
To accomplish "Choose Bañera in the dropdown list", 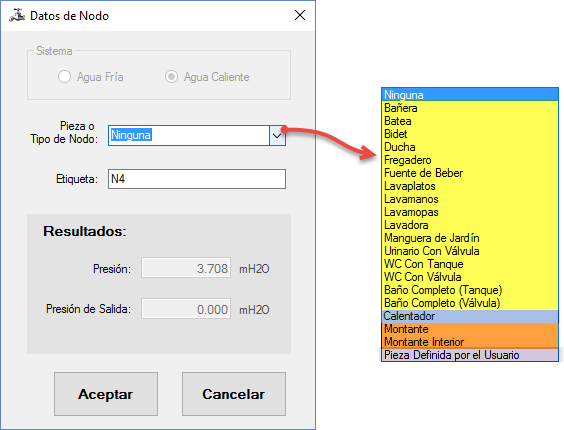I will pyautogui.click(x=470, y=108).
